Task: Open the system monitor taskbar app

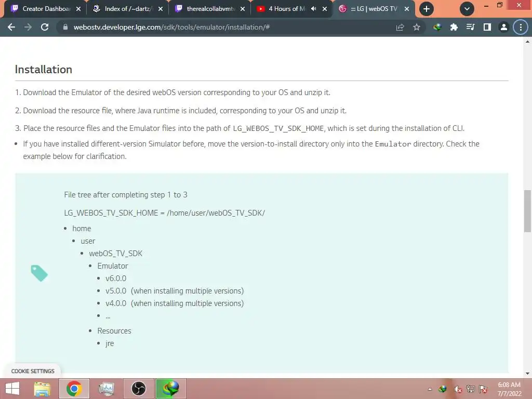Action: tap(107, 389)
